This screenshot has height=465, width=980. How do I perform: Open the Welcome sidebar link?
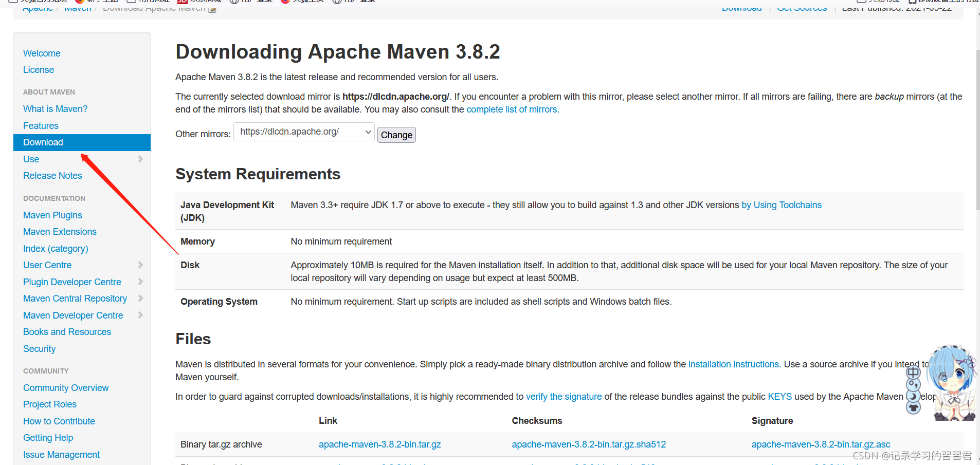pyautogui.click(x=42, y=53)
